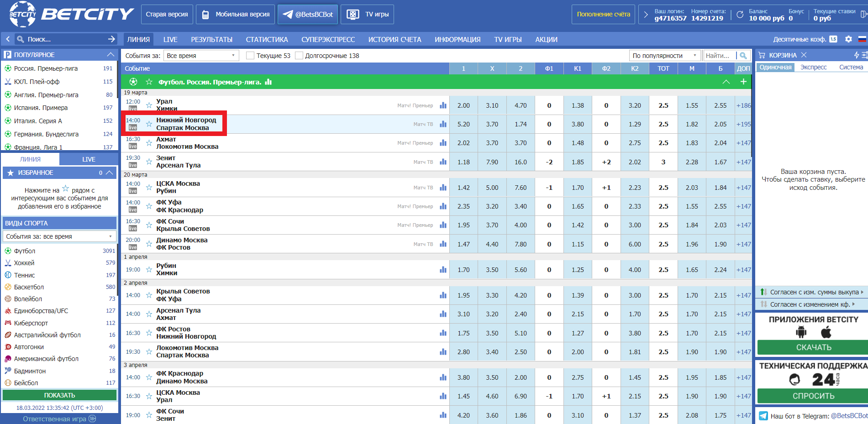
Task: Click the balance refresh icon
Action: 740,15
